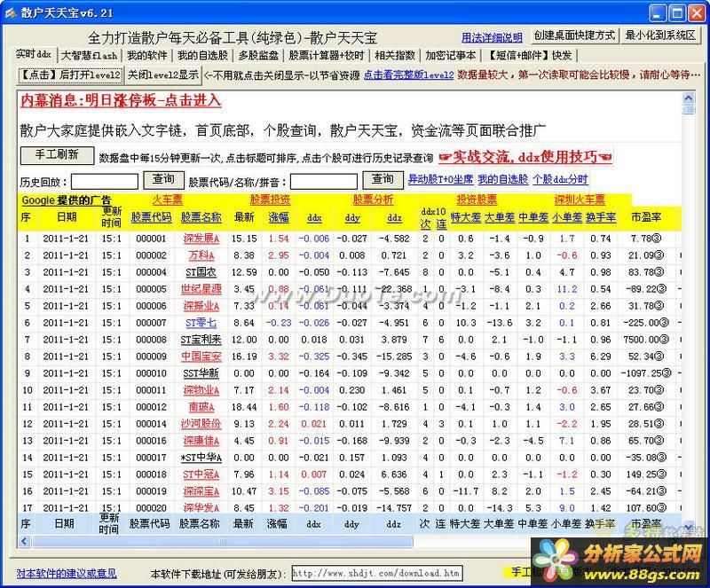
Task: Sort by ddz column header
Action: pos(394,218)
